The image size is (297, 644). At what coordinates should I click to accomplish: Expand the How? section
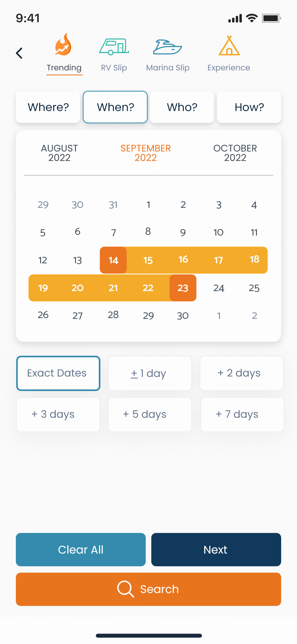tap(249, 107)
